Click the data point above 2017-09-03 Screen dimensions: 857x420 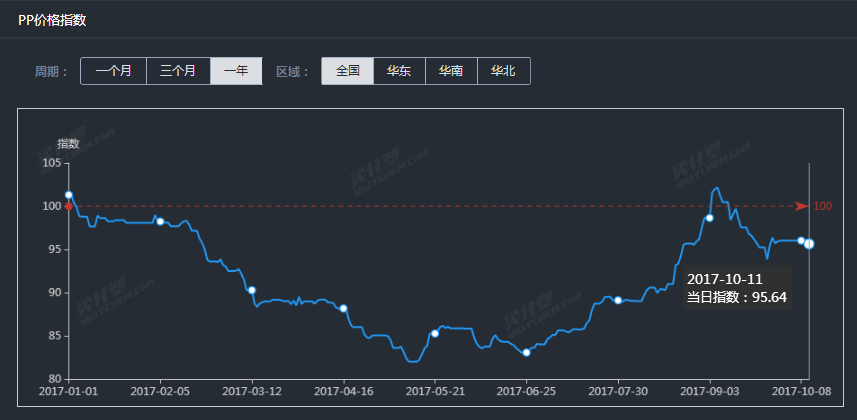pos(709,218)
